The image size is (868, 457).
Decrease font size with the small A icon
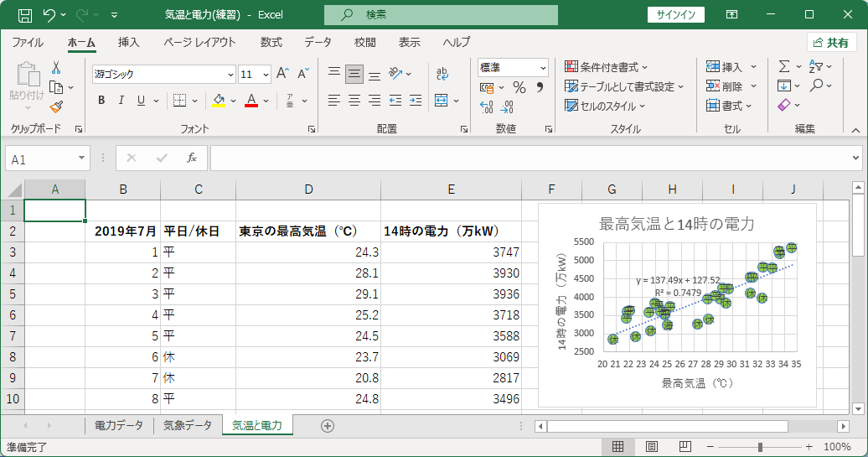pyautogui.click(x=302, y=74)
